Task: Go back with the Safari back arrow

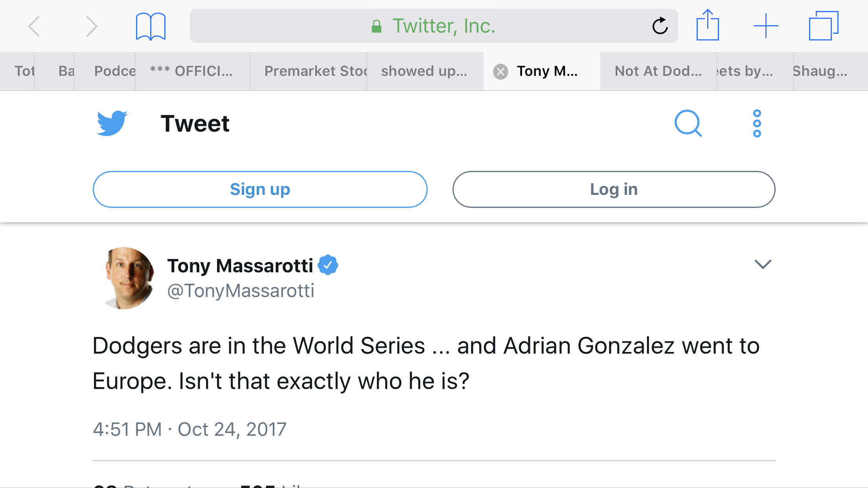Action: click(x=34, y=26)
